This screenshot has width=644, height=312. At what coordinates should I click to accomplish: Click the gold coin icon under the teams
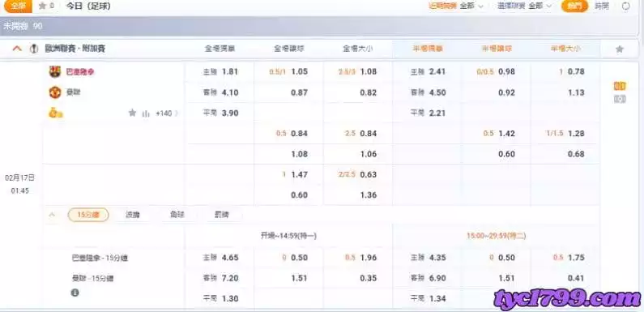pos(55,113)
